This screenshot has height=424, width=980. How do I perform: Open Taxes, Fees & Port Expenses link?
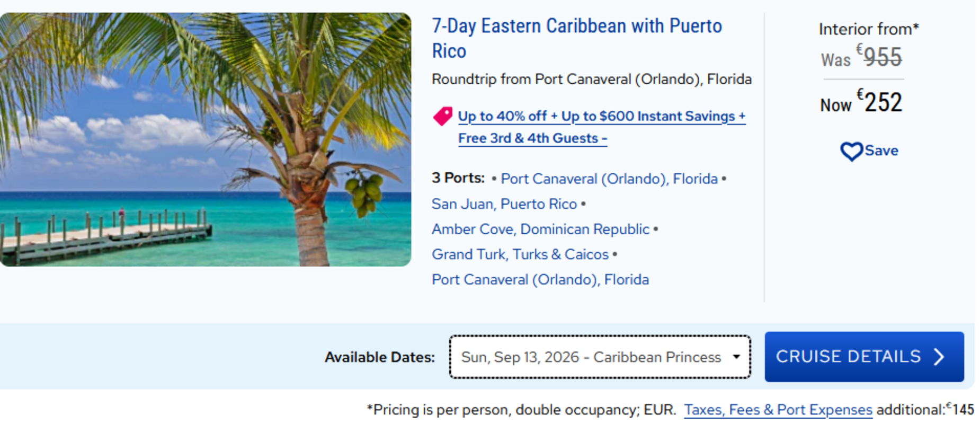coord(778,410)
